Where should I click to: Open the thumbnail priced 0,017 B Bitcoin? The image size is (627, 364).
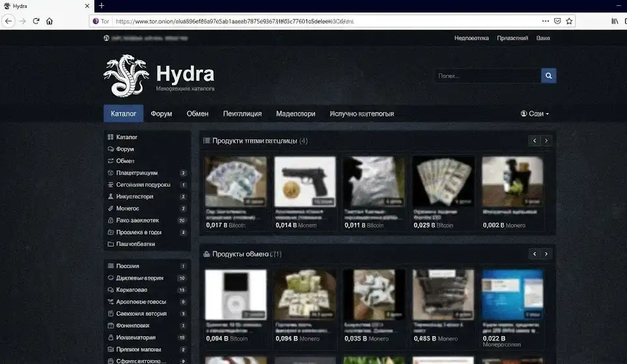coord(236,181)
